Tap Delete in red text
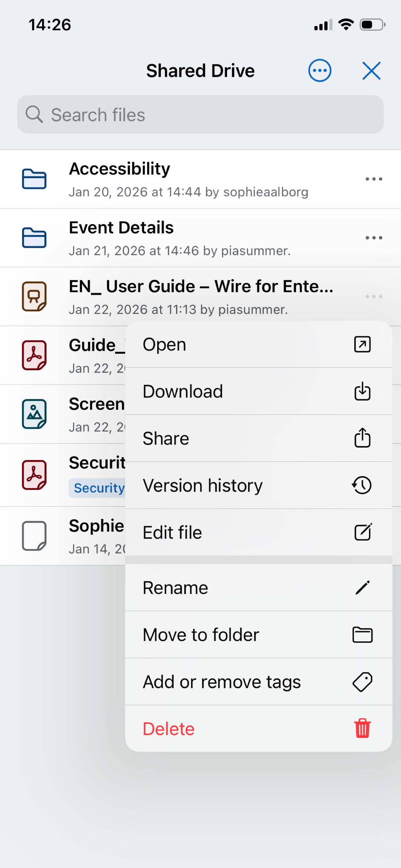This screenshot has height=868, width=401. (x=168, y=729)
